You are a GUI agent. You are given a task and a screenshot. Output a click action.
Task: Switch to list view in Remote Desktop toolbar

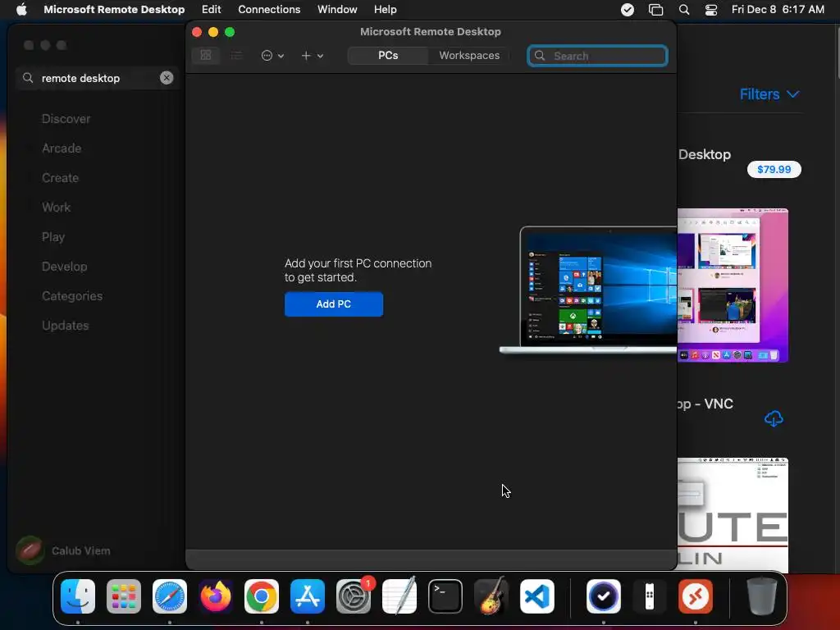pyautogui.click(x=236, y=55)
